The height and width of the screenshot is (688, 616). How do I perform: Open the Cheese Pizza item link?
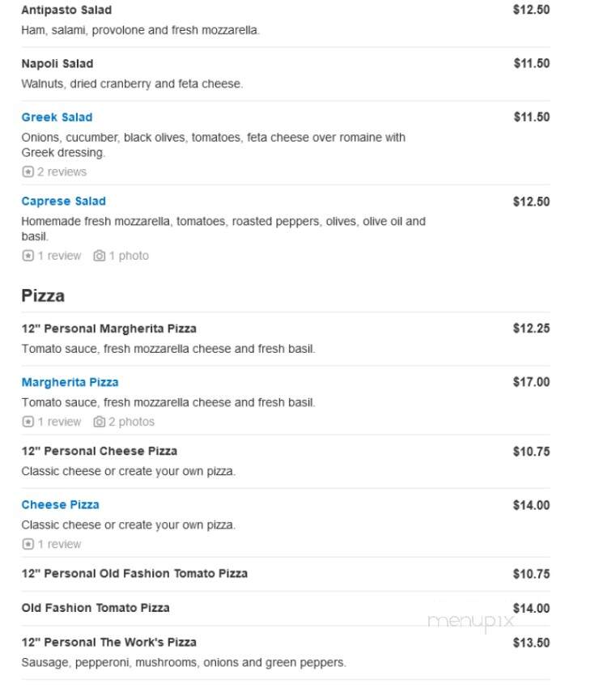point(60,504)
